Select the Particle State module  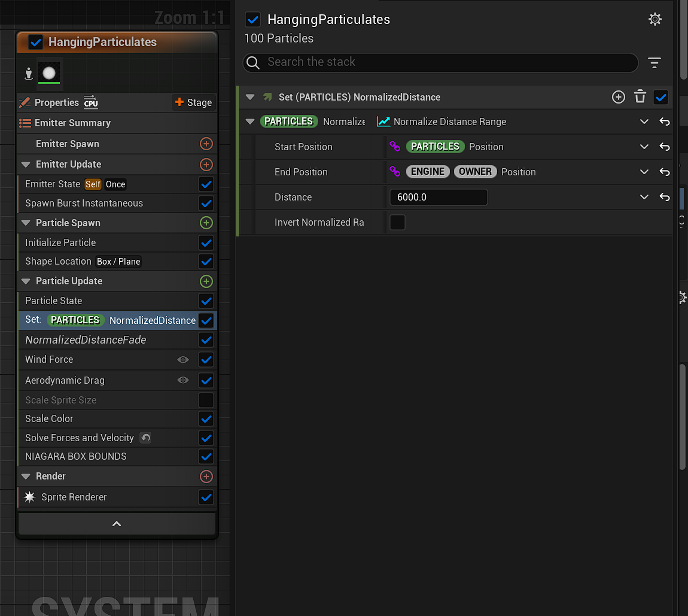117,301
